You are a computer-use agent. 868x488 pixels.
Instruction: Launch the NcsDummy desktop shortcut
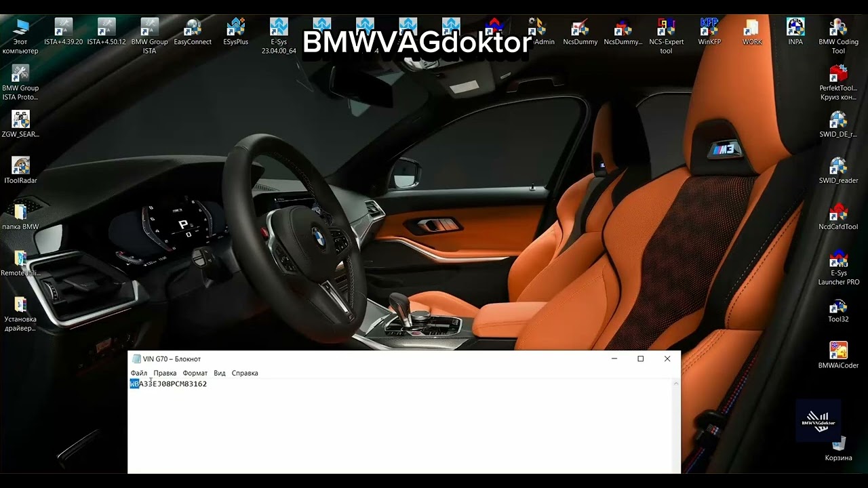coord(580,32)
